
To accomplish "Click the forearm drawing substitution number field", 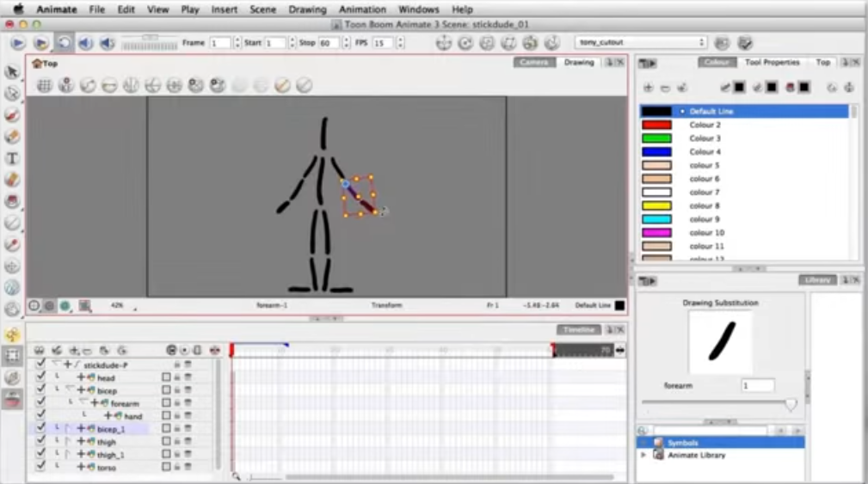I will [x=757, y=385].
